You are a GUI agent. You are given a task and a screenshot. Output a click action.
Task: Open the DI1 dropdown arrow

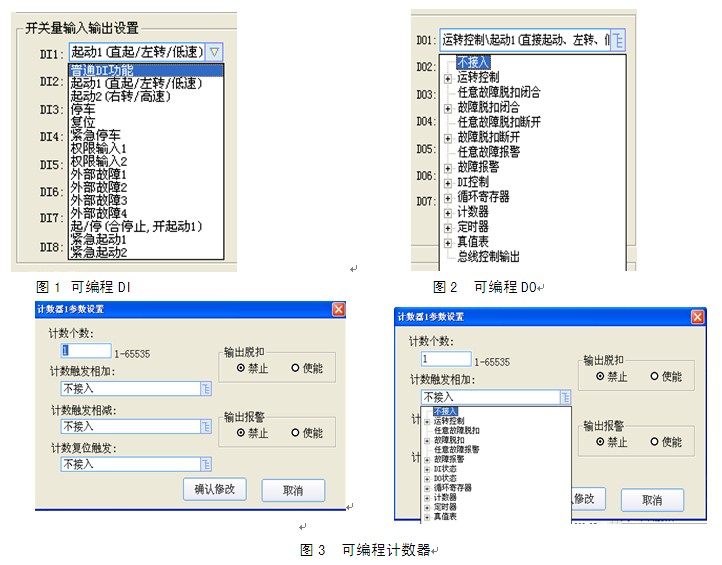point(215,50)
